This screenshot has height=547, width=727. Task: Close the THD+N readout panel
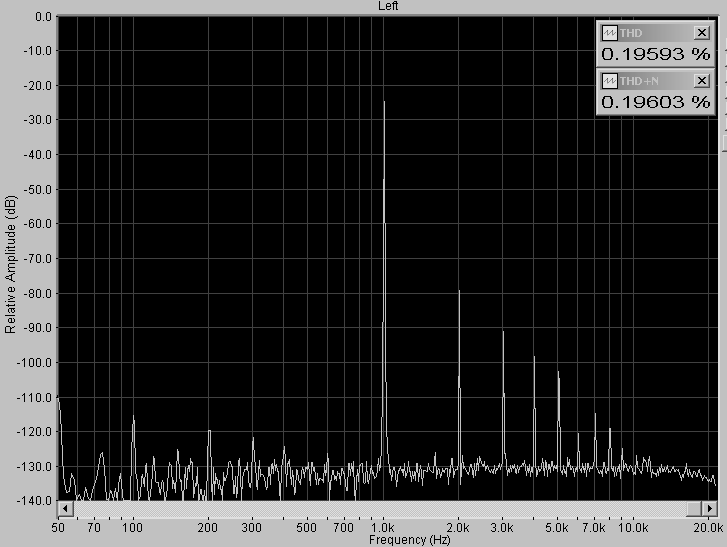tap(701, 81)
